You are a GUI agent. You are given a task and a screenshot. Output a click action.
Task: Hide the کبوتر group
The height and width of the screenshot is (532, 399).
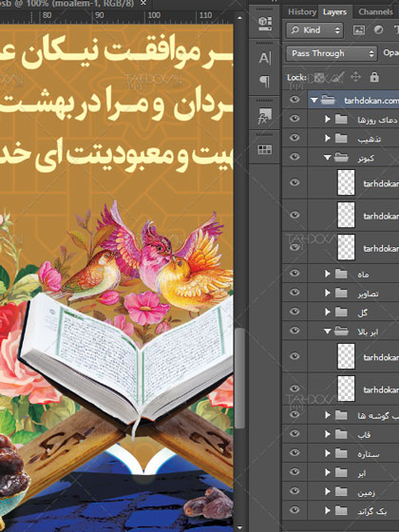click(x=294, y=157)
